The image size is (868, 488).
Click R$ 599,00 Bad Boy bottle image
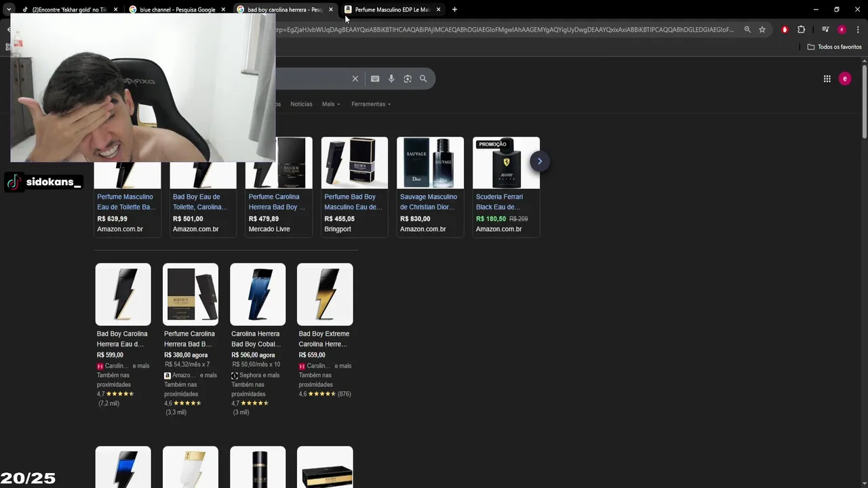tap(123, 294)
